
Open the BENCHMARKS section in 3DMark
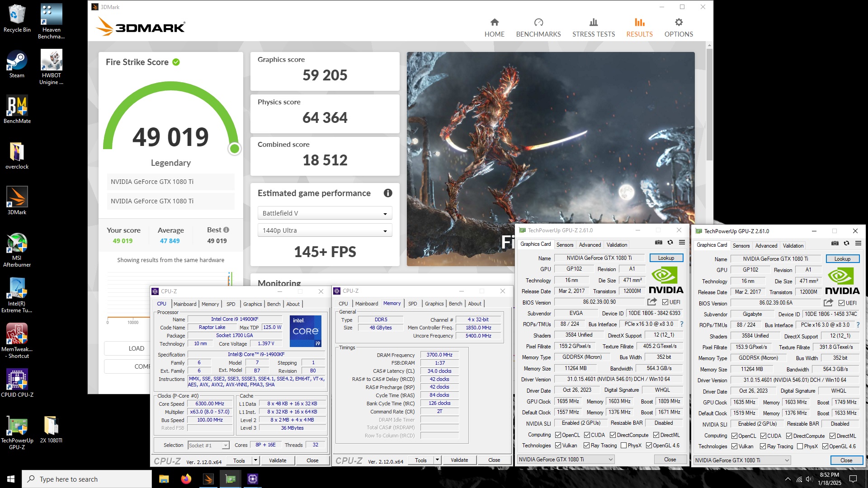538,28
